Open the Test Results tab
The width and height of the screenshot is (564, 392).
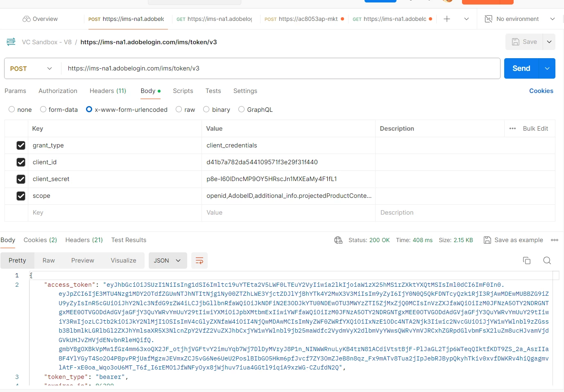point(129,240)
